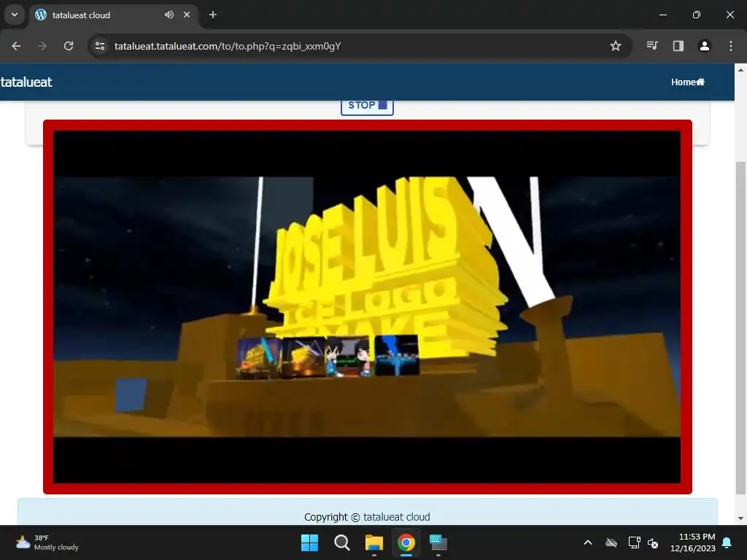Open a new browser tab

(213, 15)
